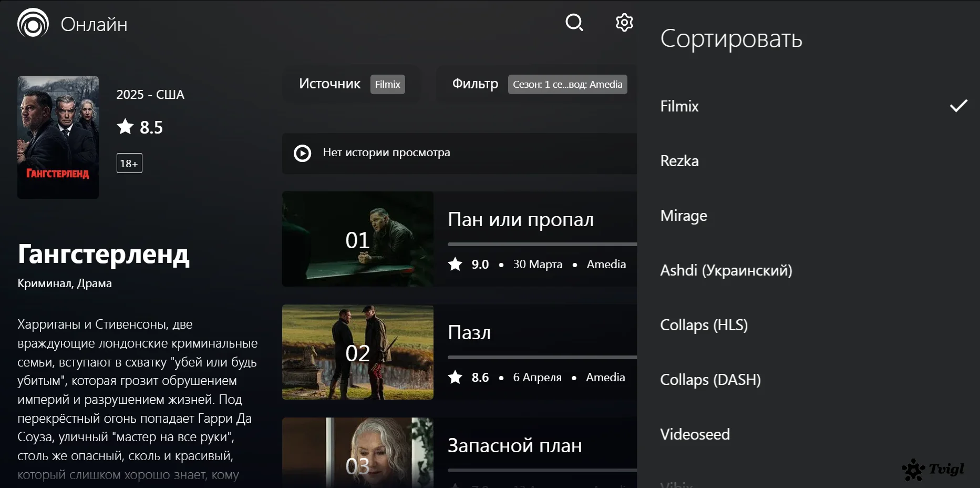Viewport: 980px width, 488px height.
Task: Select Rezka source
Action: point(808,161)
